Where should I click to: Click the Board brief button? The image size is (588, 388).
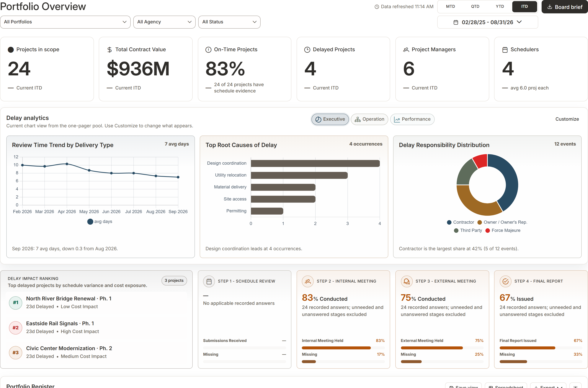pyautogui.click(x=564, y=7)
